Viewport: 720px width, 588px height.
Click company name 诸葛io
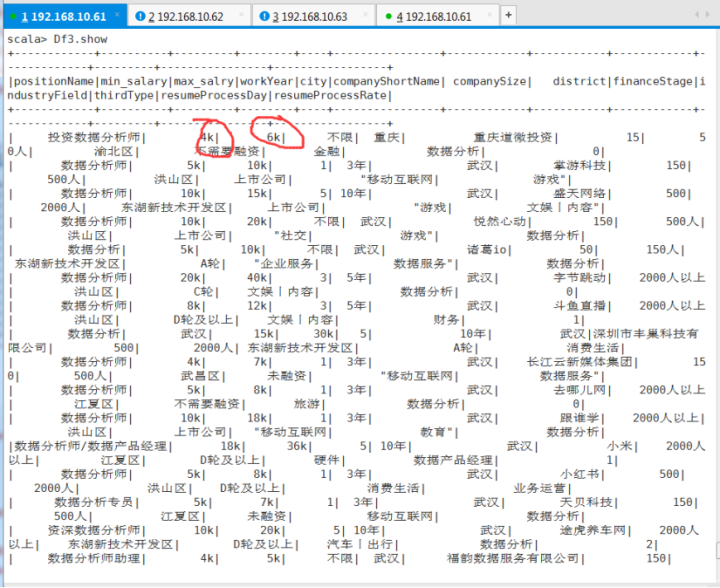[x=487, y=250]
